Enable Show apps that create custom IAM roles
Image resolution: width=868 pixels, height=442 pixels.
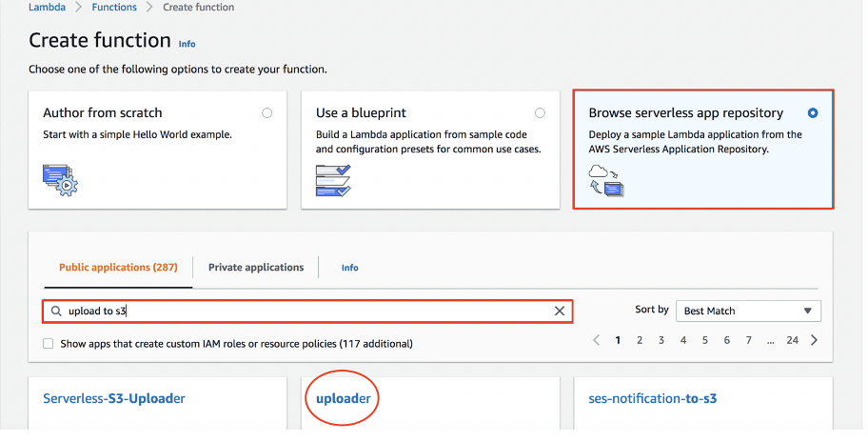pos(49,344)
